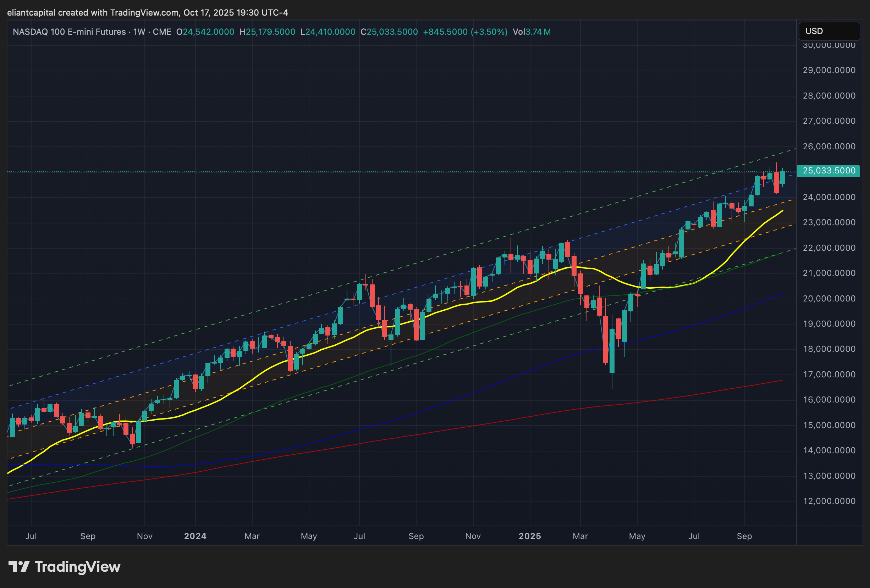Viewport: 870px width, 588px height.
Task: Click the 25,033.5000 current price tag
Action: point(828,171)
